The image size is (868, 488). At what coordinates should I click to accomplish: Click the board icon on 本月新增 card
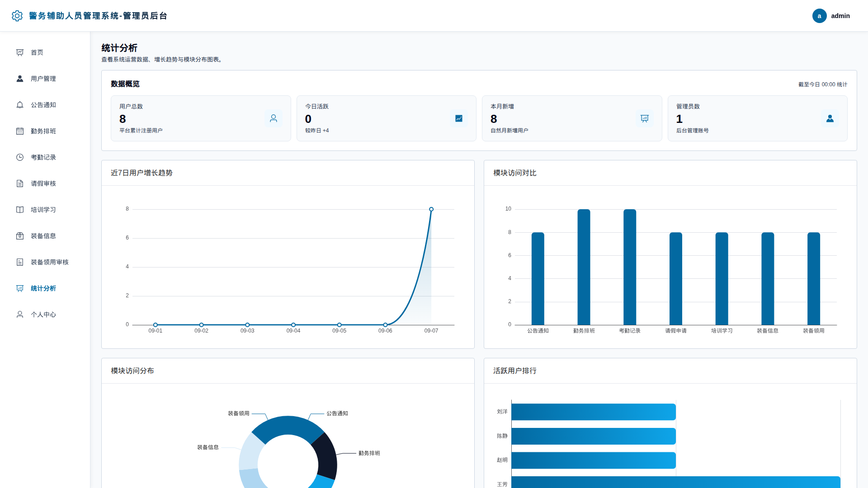[x=645, y=118]
